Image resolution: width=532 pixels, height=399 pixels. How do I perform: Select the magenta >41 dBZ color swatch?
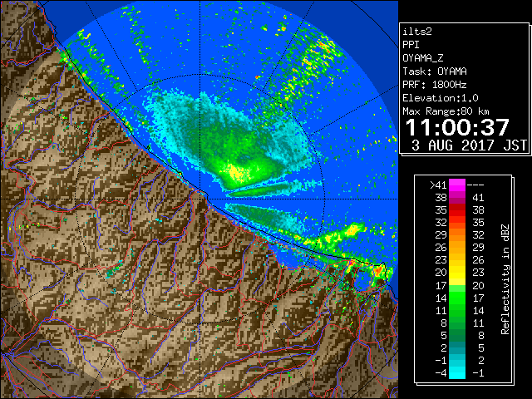[x=457, y=185]
